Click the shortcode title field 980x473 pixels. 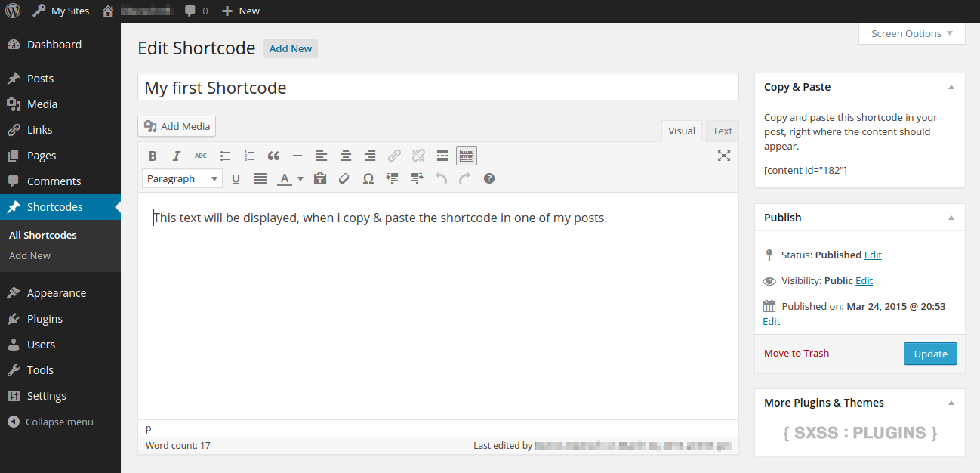click(438, 88)
